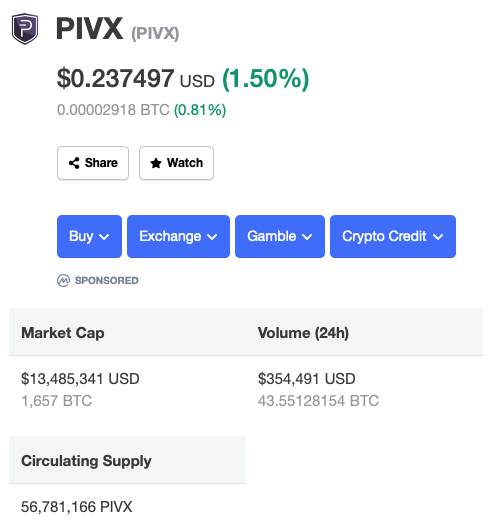Screen dimensions: 490x532
Task: Click the Crypto Credit chevron arrow
Action: [438, 237]
